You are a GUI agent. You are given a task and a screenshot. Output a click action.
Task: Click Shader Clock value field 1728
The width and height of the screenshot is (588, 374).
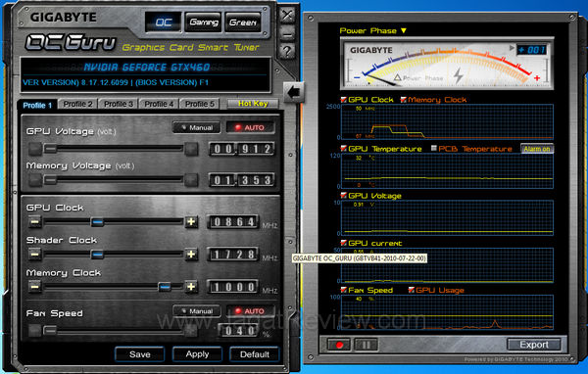coord(233,255)
